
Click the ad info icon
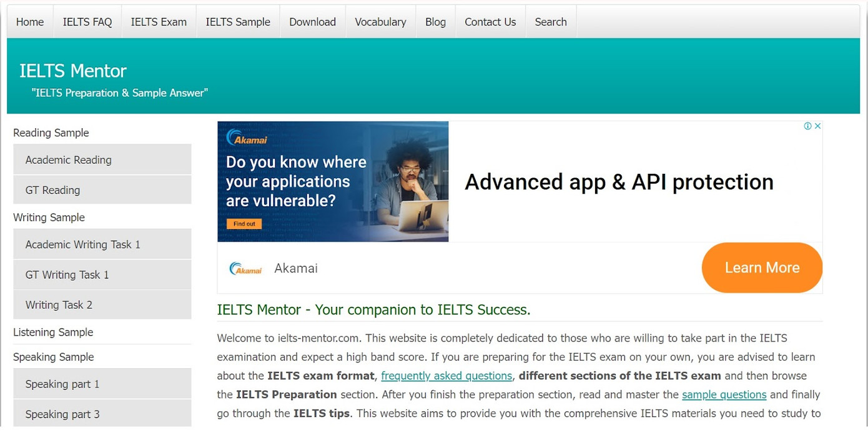coord(807,126)
